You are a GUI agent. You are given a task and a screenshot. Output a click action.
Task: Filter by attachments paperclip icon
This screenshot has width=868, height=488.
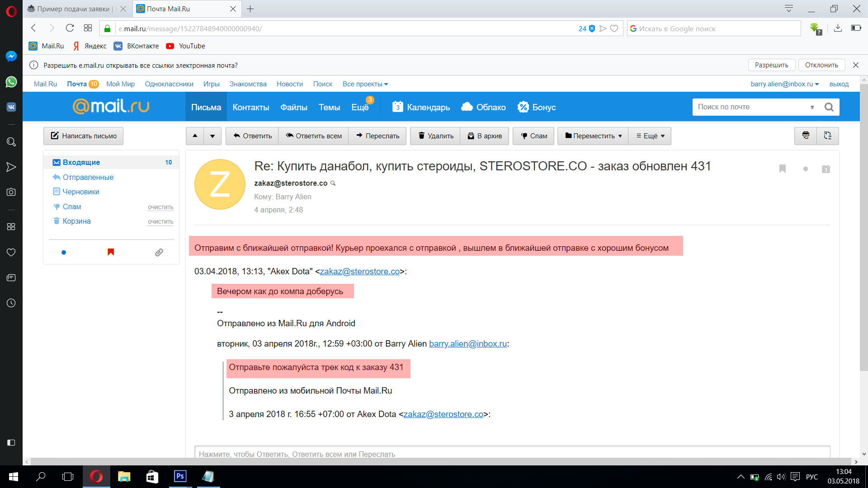click(159, 253)
